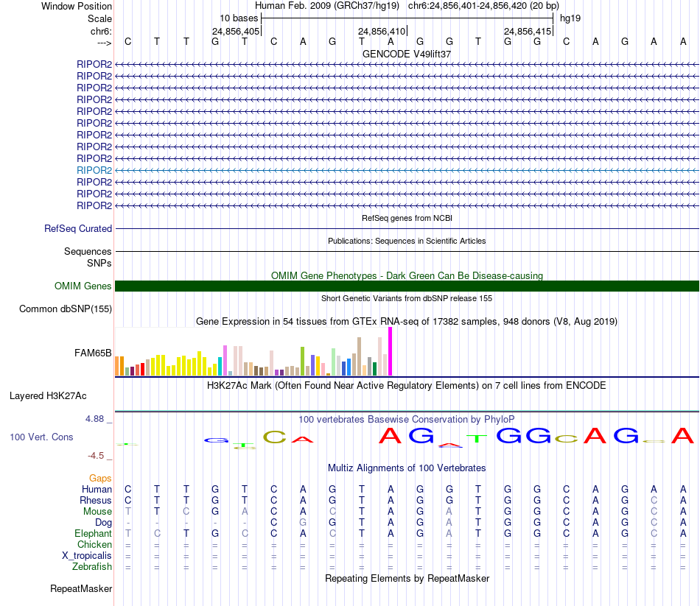Viewport: 700px width, 606px height.
Task: Click the large olive C in PhyloP logo
Action: point(274,437)
